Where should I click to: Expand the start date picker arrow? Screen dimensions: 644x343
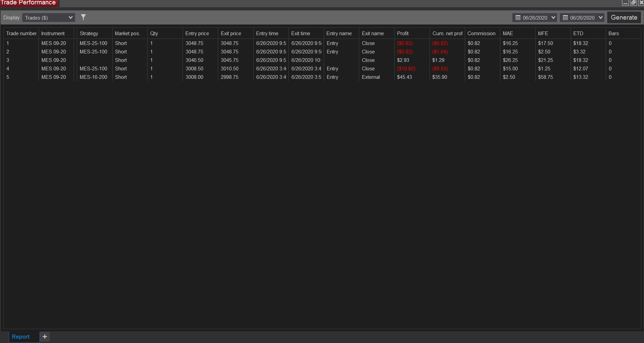coord(553,18)
